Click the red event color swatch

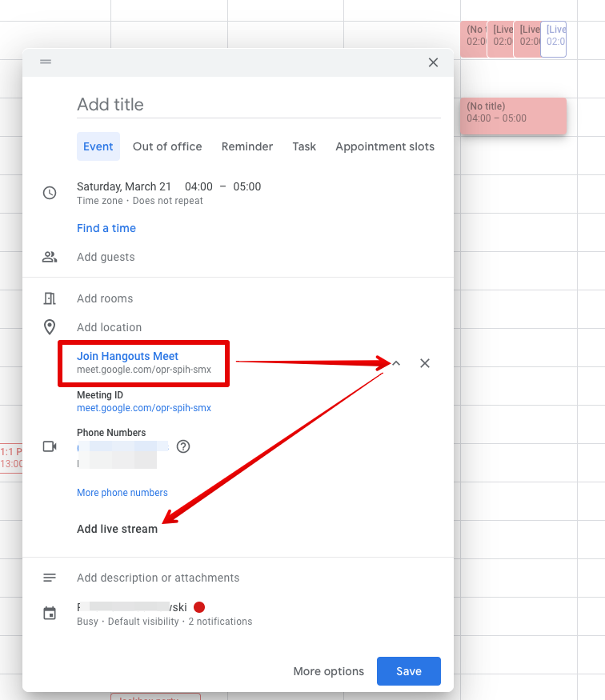(199, 607)
